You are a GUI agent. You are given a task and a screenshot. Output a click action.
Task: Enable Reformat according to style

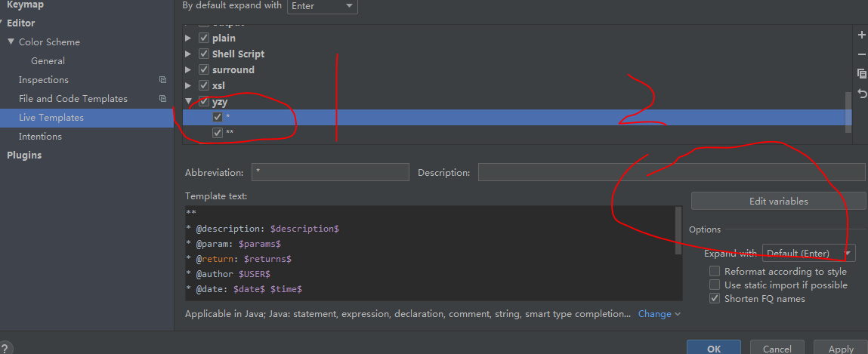[715, 272]
